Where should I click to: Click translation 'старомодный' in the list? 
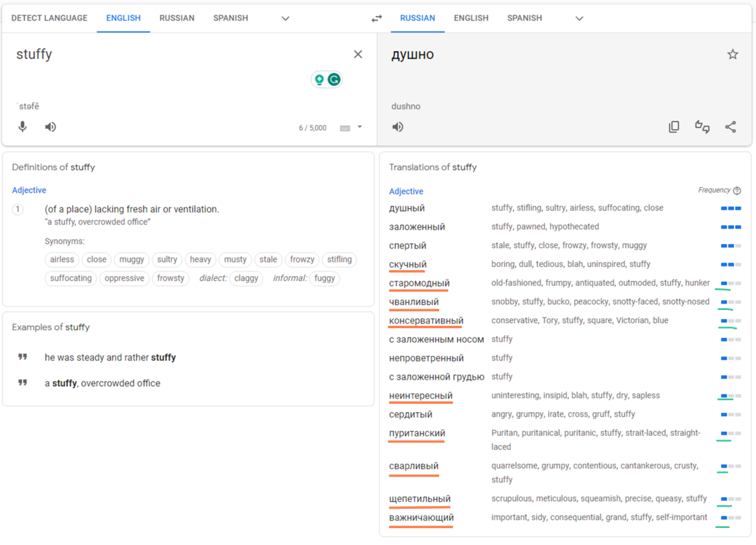tap(420, 284)
